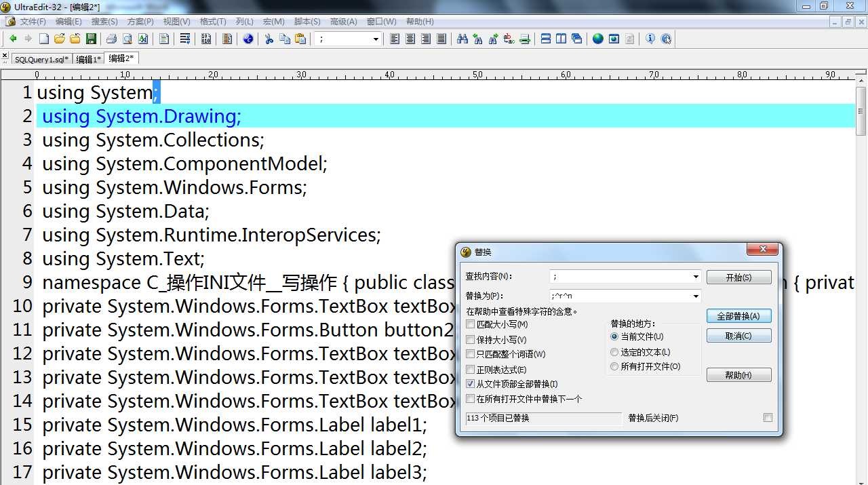Click the green back arrow toolbar icon
868x485 pixels.
tap(13, 39)
